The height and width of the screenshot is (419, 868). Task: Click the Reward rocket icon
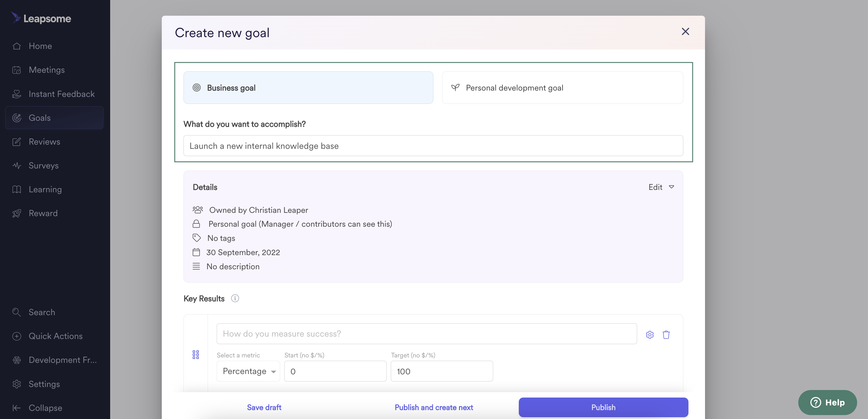point(17,213)
